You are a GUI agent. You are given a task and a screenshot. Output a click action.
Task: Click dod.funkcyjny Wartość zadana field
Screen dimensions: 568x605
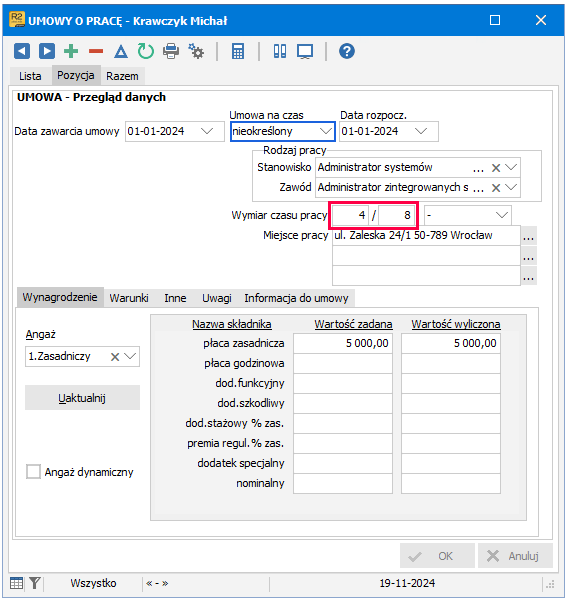coord(343,384)
